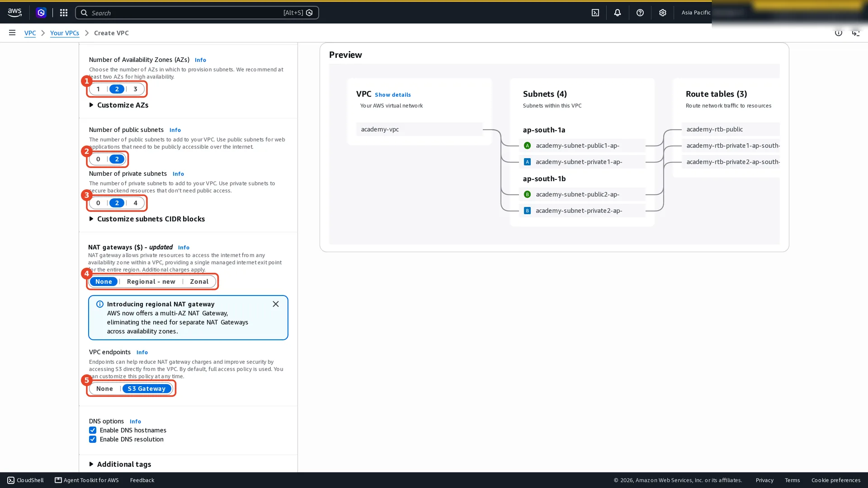Choose Regional - new NAT gateway option
The width and height of the screenshot is (868, 488).
click(151, 282)
